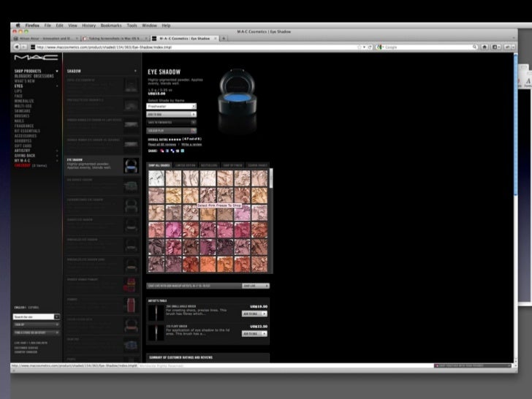
Task: Reload the page with refresh icon
Action: [370, 47]
